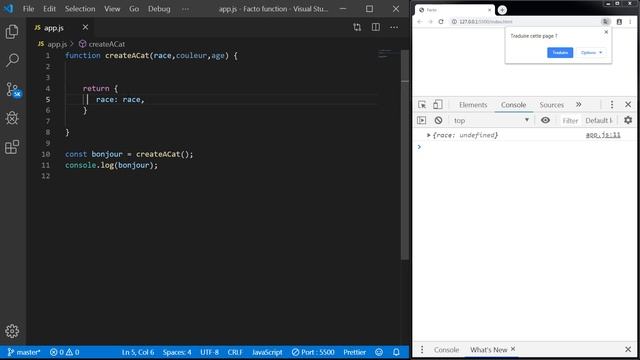Click the browser back arrow
The height and width of the screenshot is (360, 640).
420,22
